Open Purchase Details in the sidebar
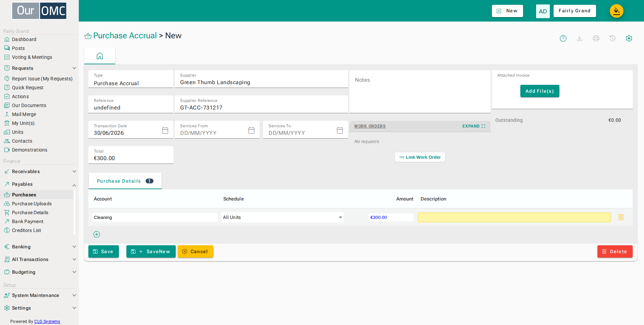This screenshot has width=644, height=325. (x=30, y=212)
